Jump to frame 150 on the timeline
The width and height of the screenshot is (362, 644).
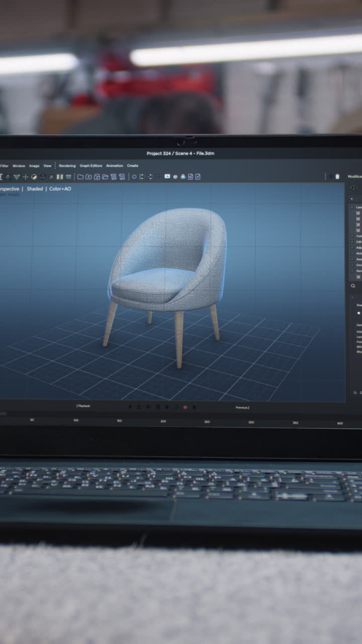[x=119, y=421]
